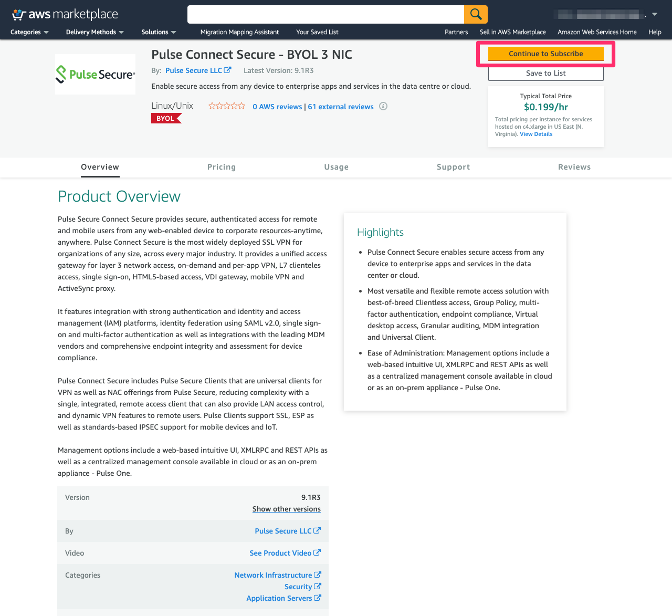Click the search magnifier icon
672x616 pixels.
pos(475,14)
